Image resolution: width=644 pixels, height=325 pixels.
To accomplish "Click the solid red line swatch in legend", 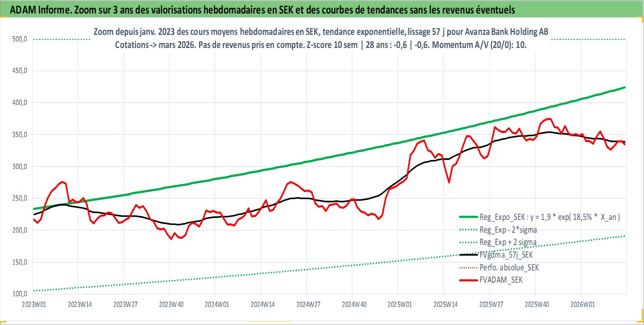I will coord(468,280).
